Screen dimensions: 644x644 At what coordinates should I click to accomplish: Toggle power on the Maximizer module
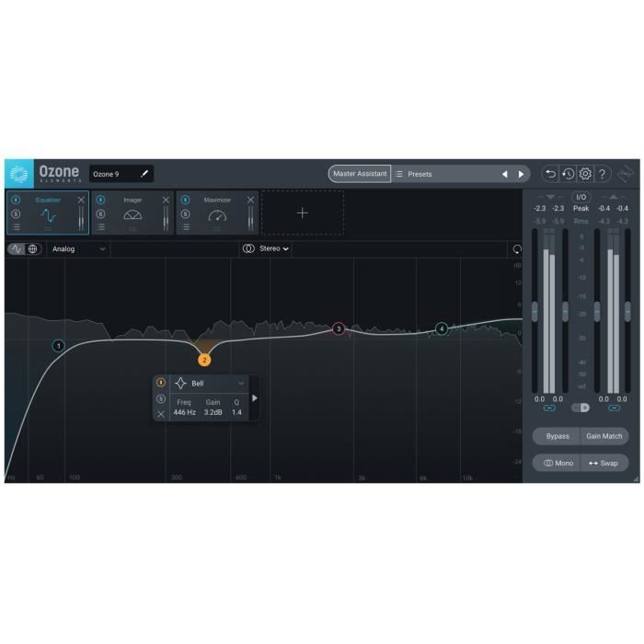[x=185, y=200]
